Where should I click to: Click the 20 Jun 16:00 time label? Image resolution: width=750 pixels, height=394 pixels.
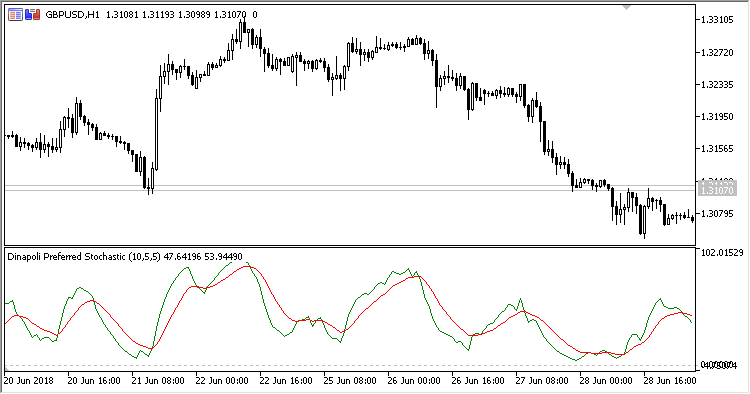94,381
